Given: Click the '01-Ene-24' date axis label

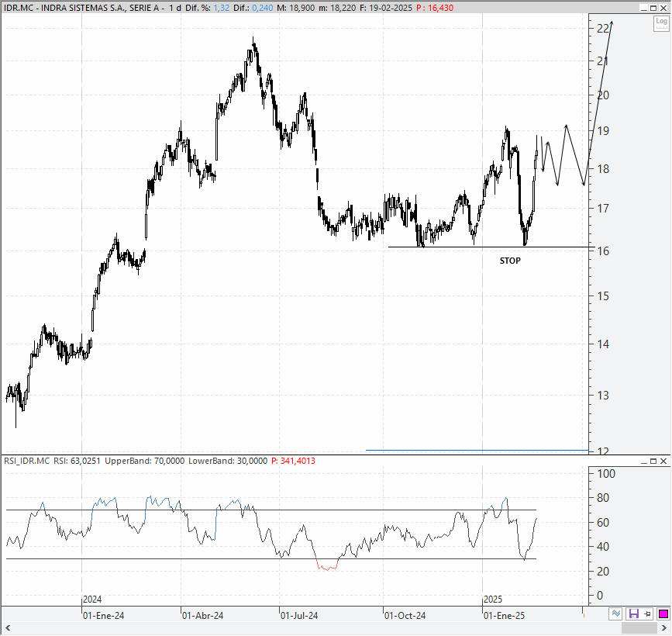Looking at the screenshot, I should pos(103,616).
